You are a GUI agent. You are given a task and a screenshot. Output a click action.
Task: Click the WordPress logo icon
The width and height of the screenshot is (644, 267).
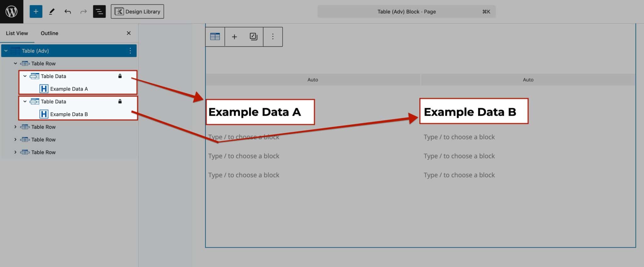pos(12,12)
